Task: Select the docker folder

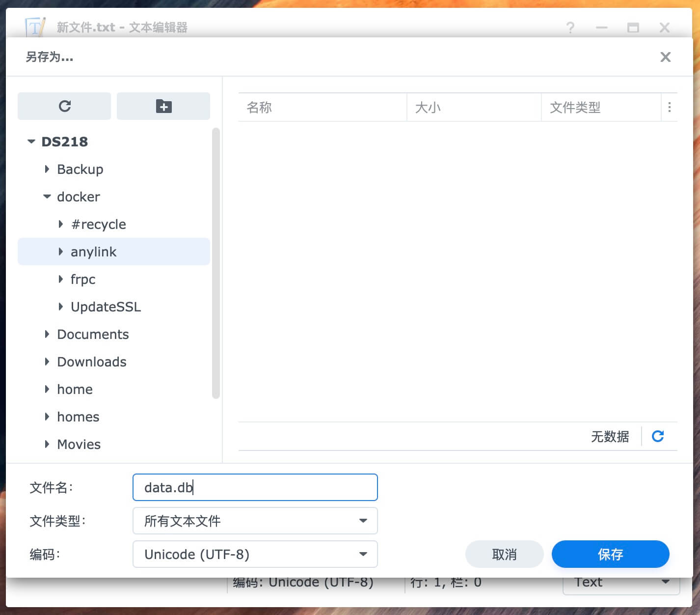Action: click(79, 196)
